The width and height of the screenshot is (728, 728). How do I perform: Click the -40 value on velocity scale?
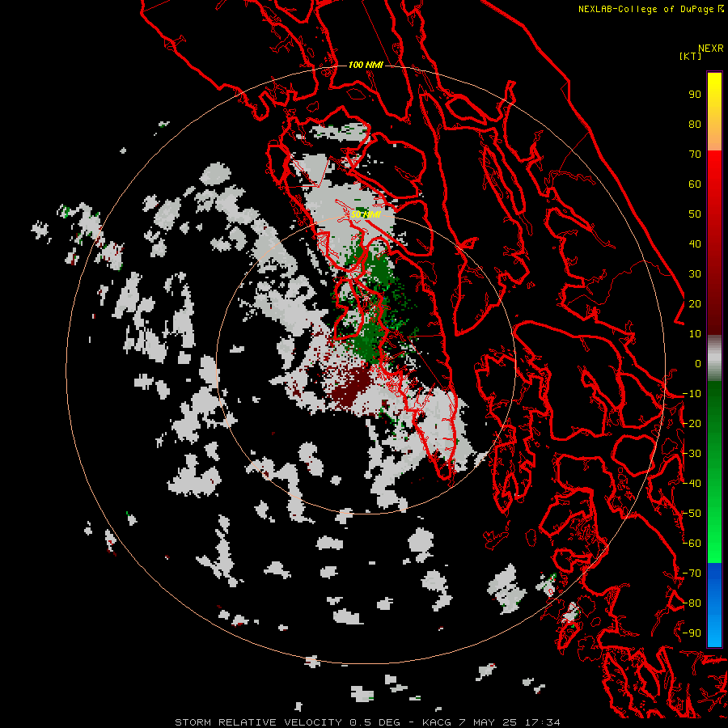pyautogui.click(x=692, y=484)
